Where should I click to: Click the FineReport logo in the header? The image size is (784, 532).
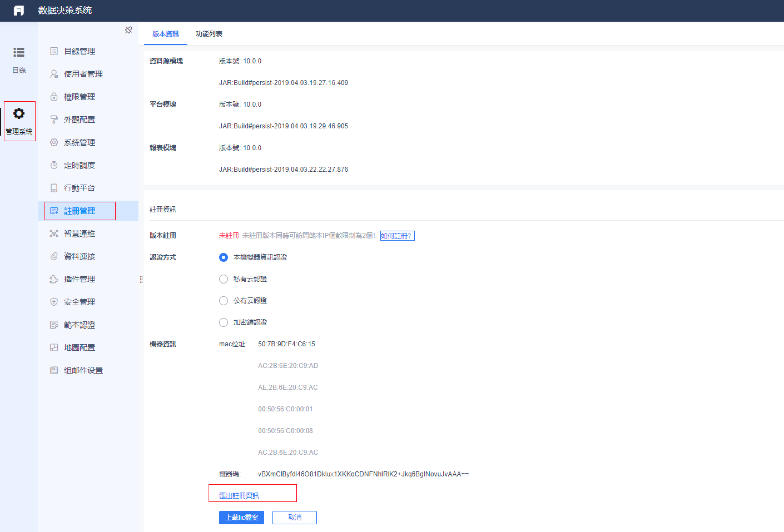coord(19,10)
